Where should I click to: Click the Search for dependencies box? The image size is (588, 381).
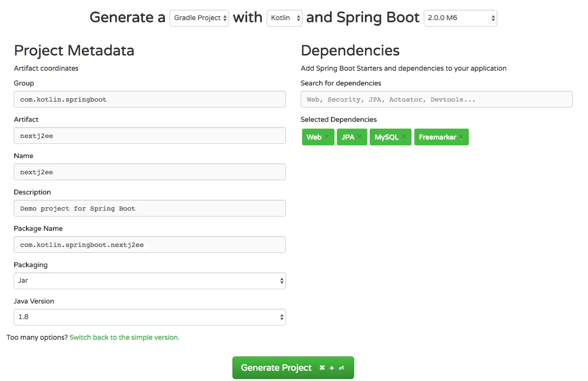pos(436,99)
